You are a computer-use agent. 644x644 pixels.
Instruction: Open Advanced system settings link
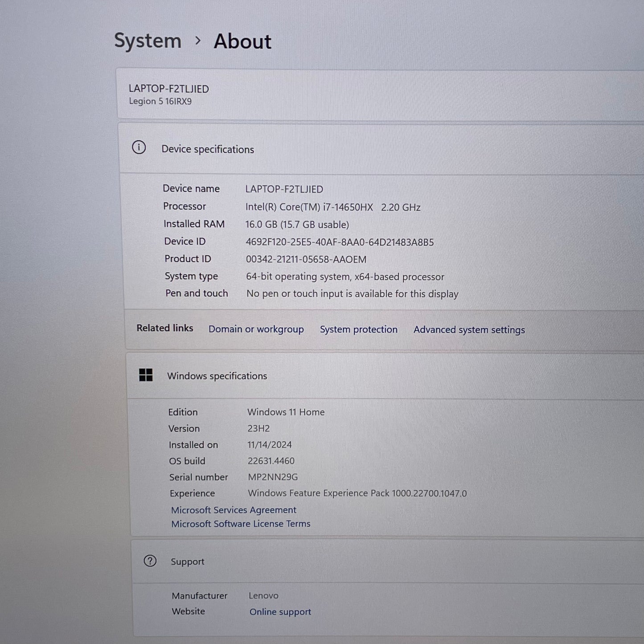(x=469, y=330)
